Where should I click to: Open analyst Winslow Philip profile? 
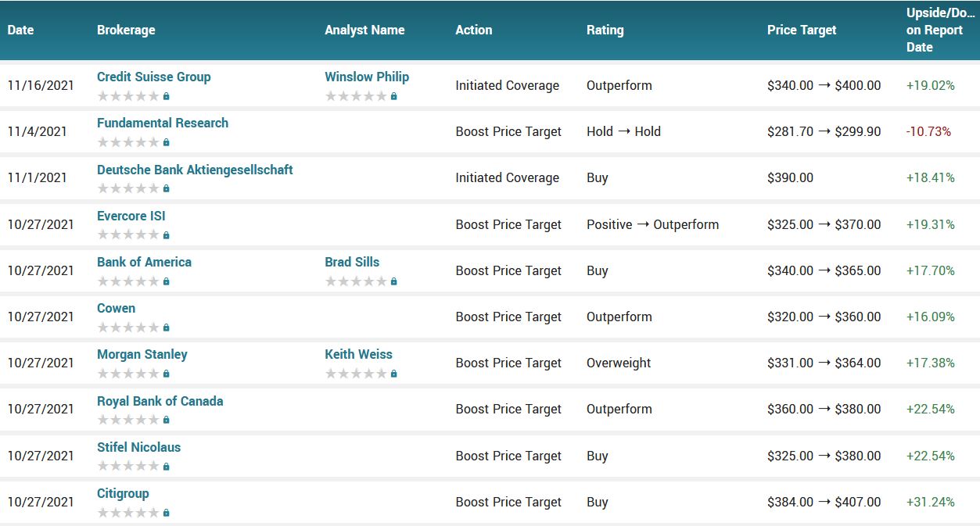tap(367, 77)
